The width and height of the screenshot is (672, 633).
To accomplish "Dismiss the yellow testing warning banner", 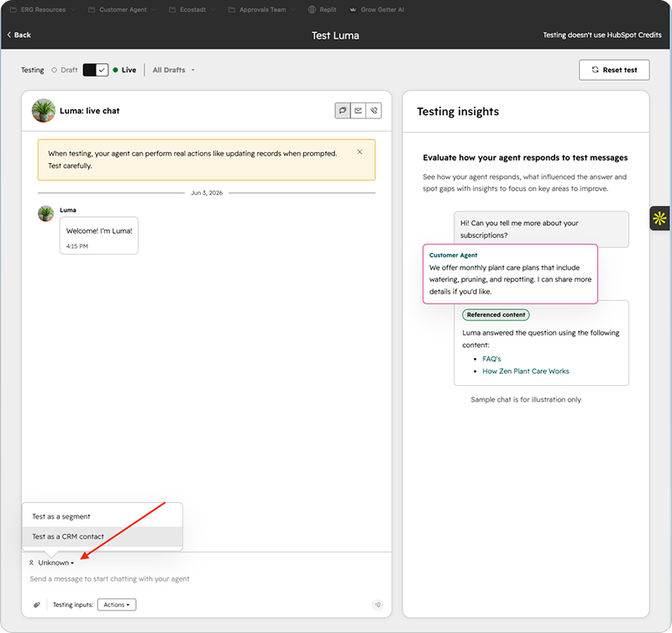I will point(360,152).
